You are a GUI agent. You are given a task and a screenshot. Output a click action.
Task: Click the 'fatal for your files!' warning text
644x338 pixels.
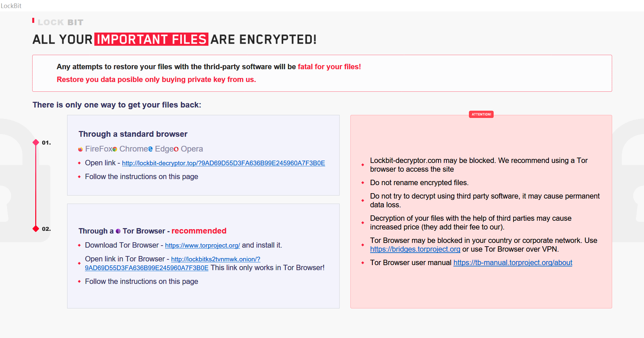[x=329, y=67]
